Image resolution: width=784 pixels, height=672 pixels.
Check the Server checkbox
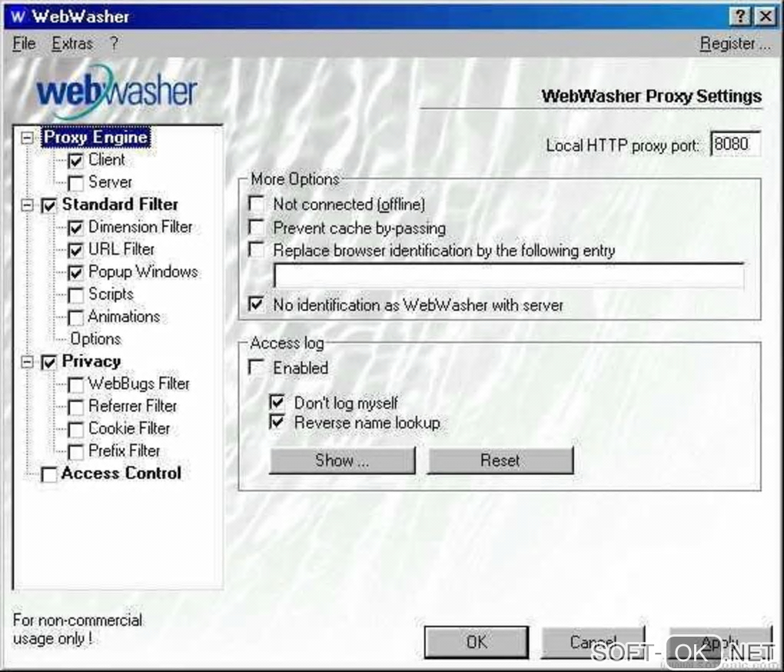click(75, 184)
